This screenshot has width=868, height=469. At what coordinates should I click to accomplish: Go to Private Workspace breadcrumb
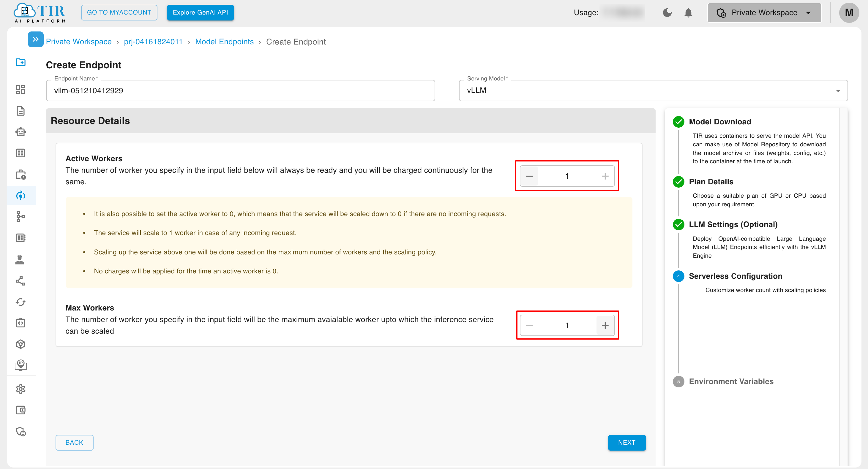coord(78,42)
